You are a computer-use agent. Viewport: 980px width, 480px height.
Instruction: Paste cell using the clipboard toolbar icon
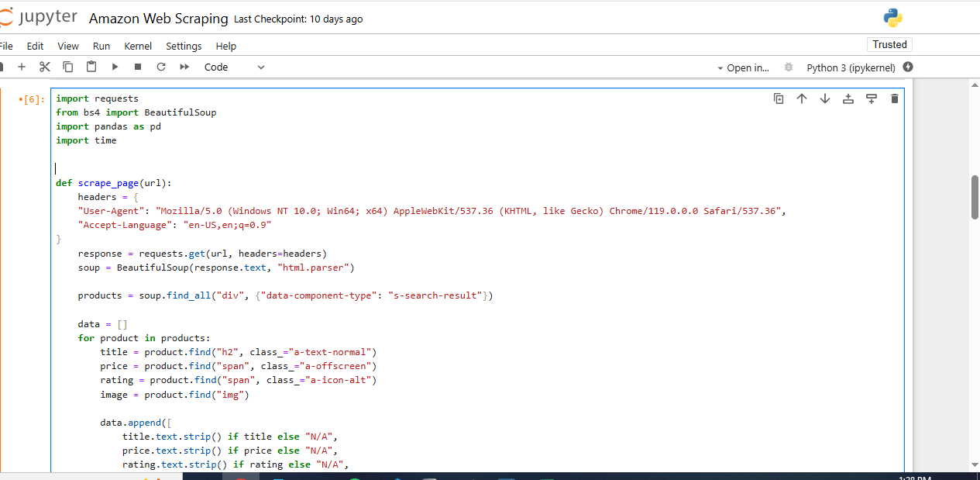91,67
